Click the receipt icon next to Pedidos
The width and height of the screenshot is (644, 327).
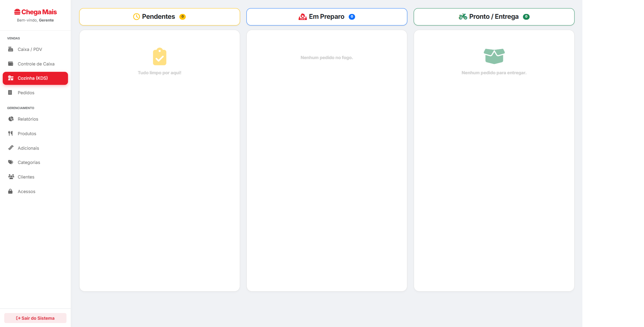[x=10, y=93]
